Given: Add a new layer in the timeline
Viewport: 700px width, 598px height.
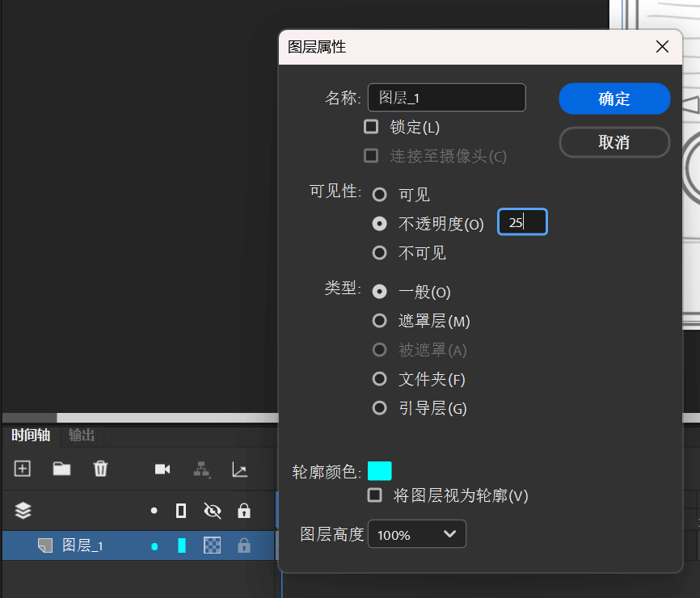Looking at the screenshot, I should [23, 469].
